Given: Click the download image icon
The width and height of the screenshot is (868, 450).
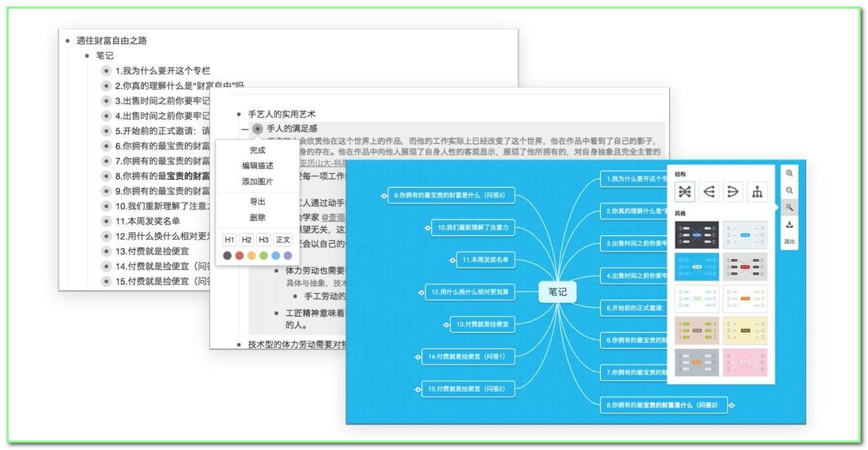Looking at the screenshot, I should [x=790, y=224].
